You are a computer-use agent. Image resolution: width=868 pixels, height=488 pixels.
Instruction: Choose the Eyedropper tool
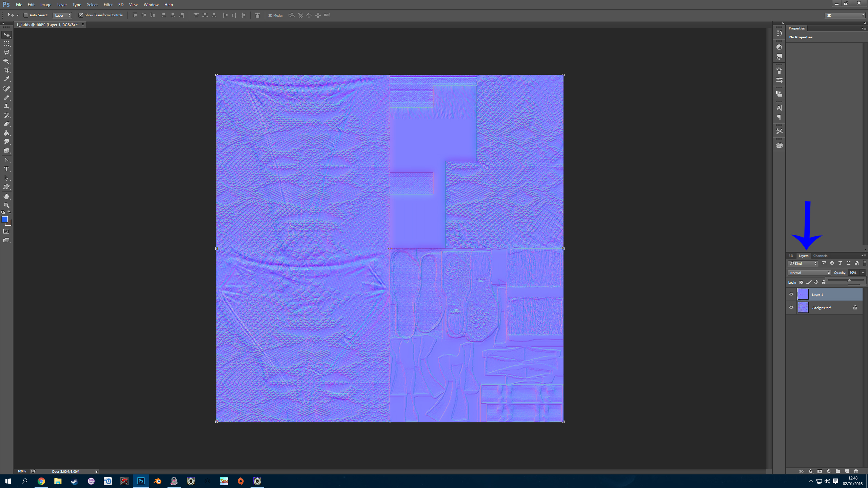6,79
